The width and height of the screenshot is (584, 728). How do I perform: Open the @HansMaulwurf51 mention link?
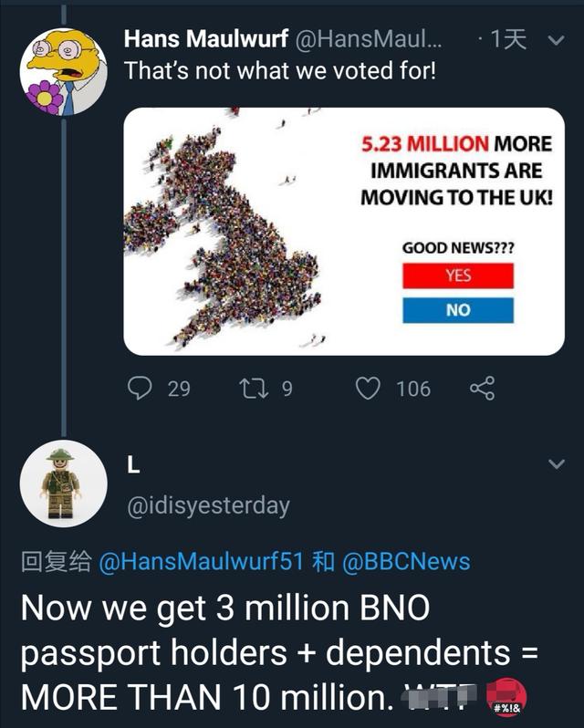point(201,561)
